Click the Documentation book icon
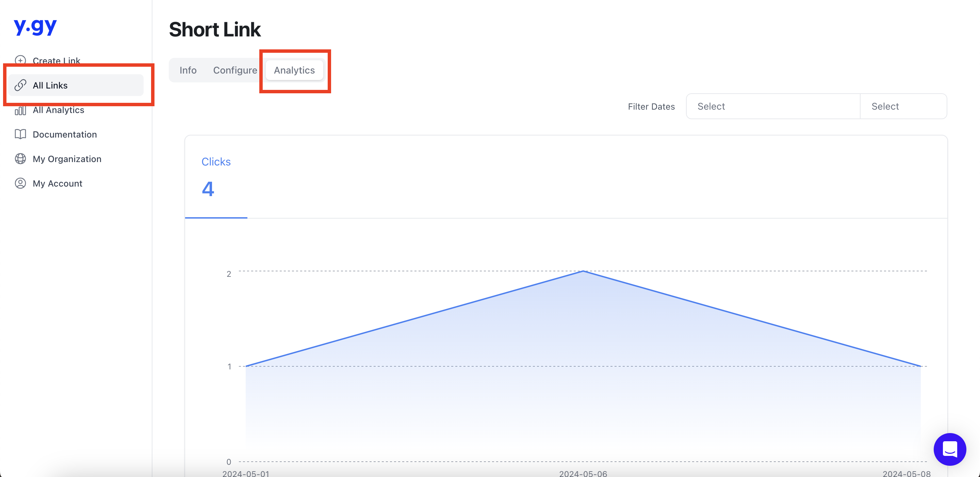 tap(20, 134)
